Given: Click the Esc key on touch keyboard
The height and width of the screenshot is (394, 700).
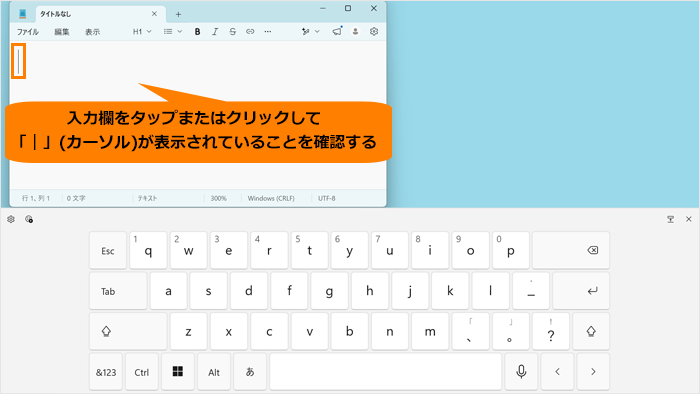Looking at the screenshot, I should pyautogui.click(x=108, y=250).
